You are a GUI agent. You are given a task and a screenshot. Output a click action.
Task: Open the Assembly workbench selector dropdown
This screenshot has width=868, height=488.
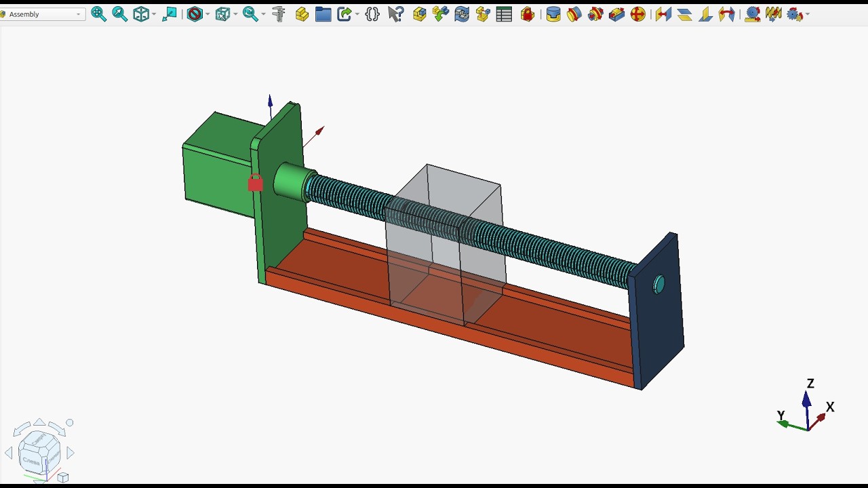(x=42, y=14)
